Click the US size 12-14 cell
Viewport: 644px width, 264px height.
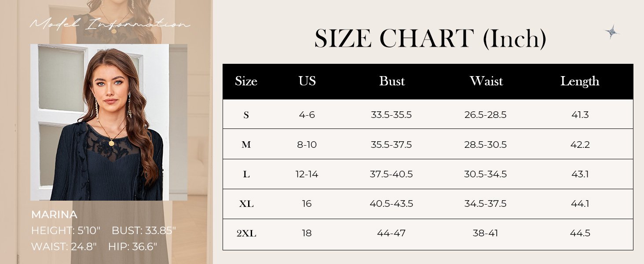coord(307,175)
